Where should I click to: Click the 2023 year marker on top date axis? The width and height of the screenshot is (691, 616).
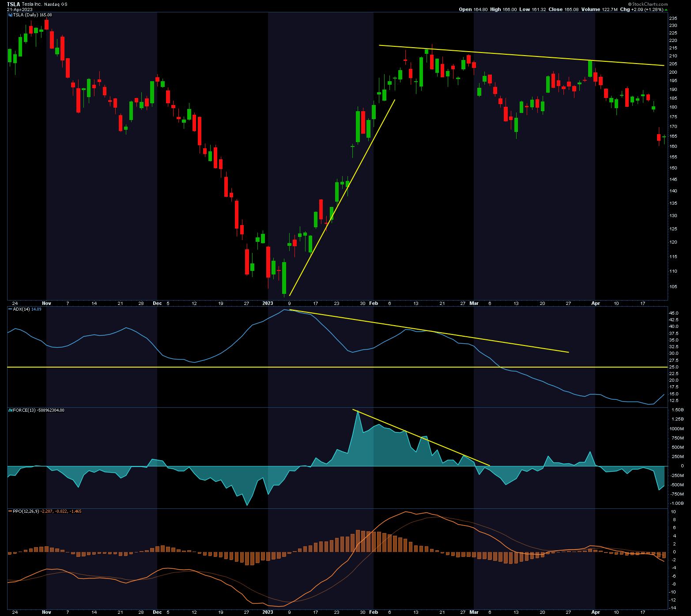[268, 303]
